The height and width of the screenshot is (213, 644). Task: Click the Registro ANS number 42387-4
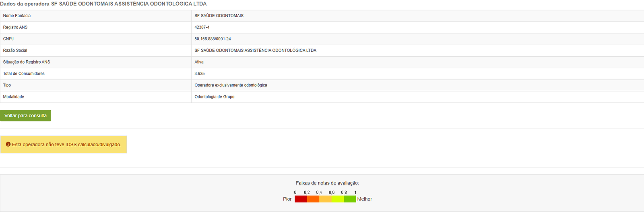pos(202,27)
